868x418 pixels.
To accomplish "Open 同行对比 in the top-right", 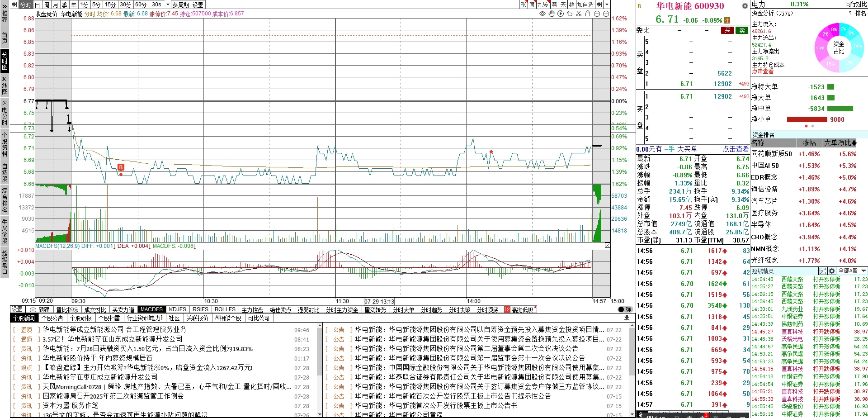I will 856,5.
